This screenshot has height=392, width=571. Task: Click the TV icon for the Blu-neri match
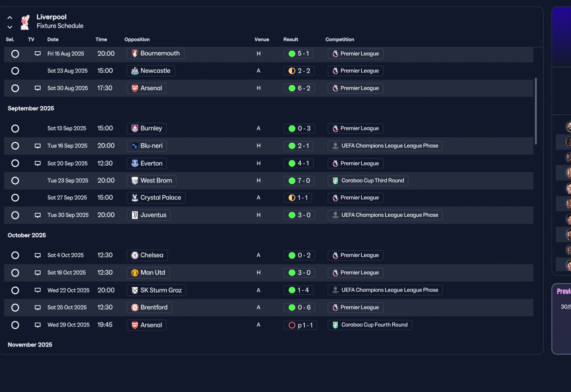(x=37, y=146)
